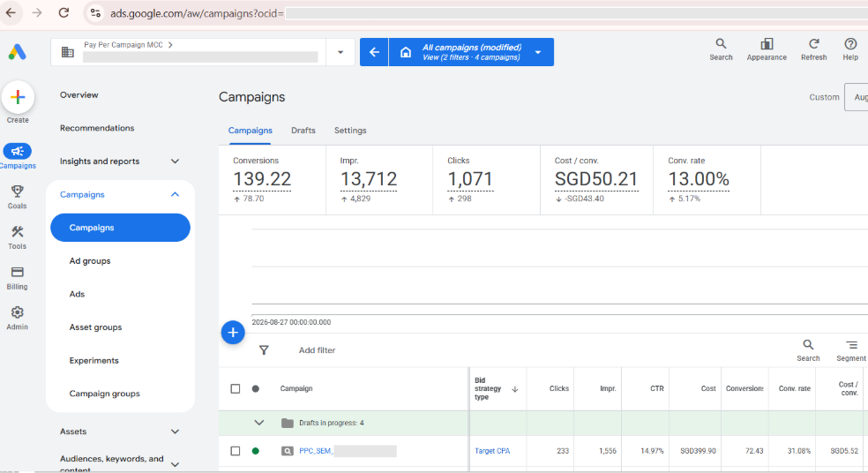Expand the Assets section
Image resolution: width=868 pixels, height=473 pixels.
point(175,432)
